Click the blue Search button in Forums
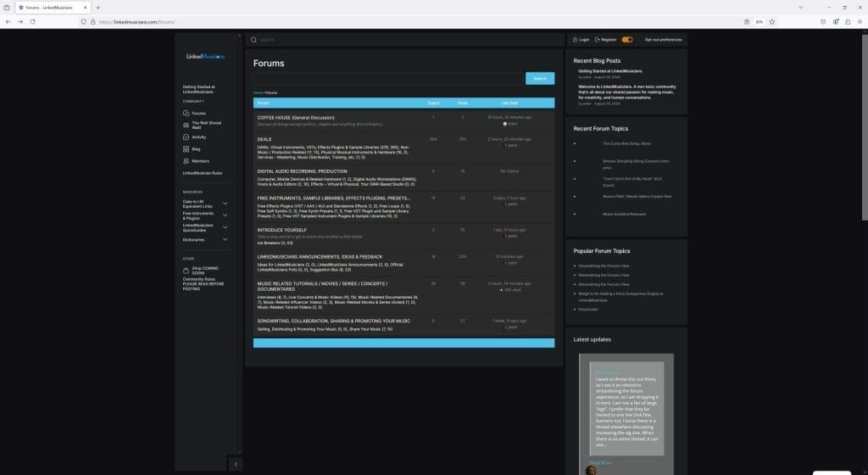Image resolution: width=868 pixels, height=475 pixels. [x=540, y=78]
